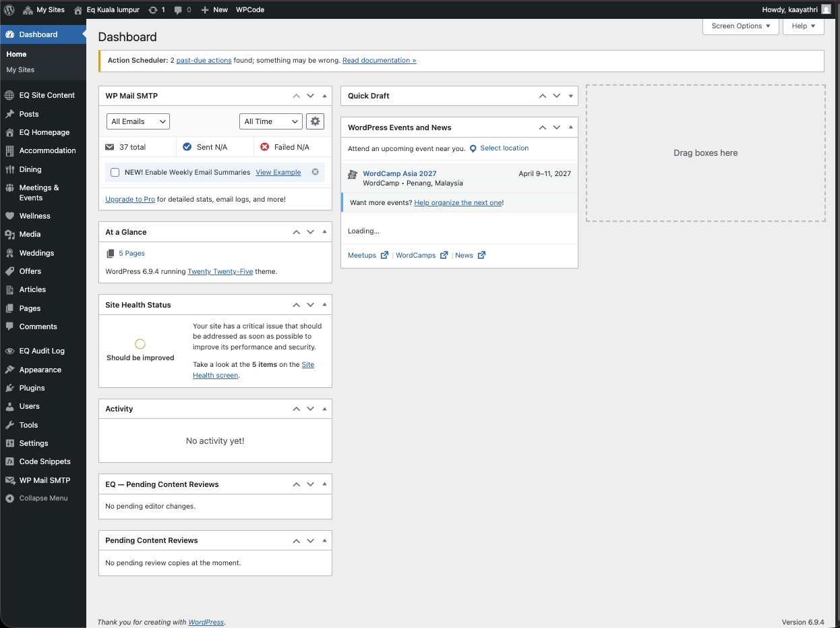Click the WordPress logo in admin bar
Screen dimensions: 840x628
(9, 9)
